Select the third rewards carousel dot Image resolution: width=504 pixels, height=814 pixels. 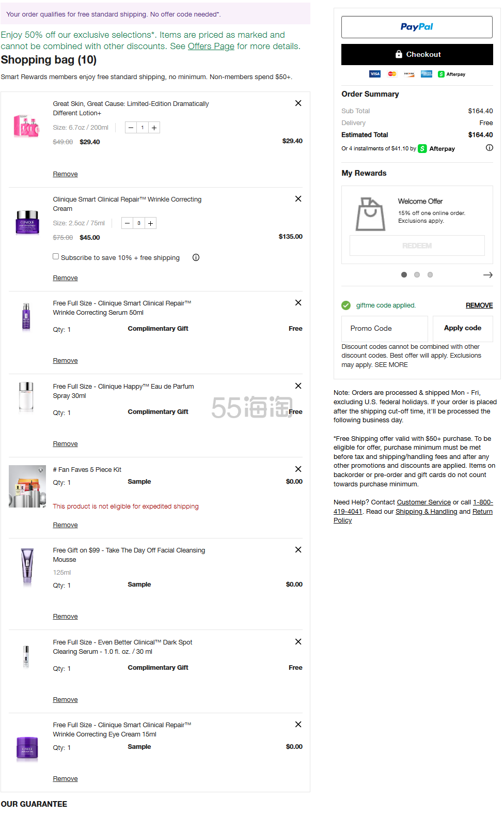point(430,275)
